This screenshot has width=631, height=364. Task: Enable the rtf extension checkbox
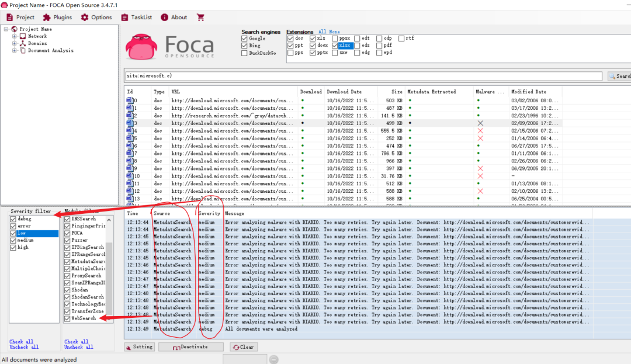click(401, 38)
